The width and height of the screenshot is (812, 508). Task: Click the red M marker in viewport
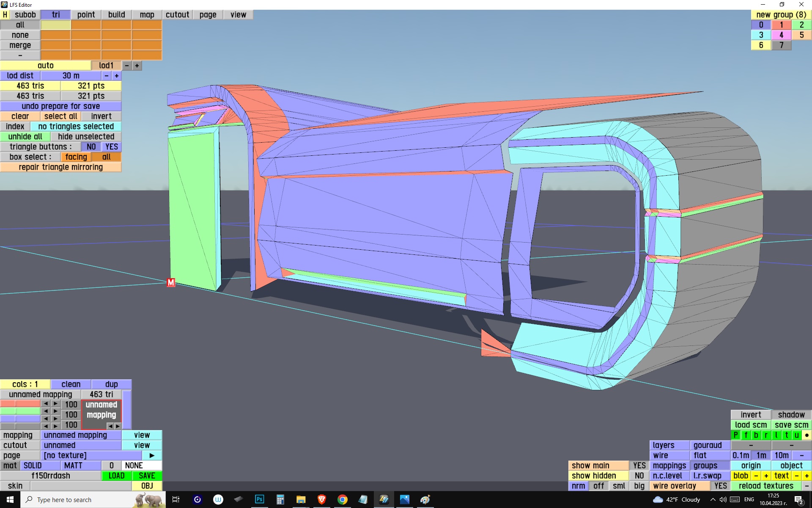coord(171,282)
